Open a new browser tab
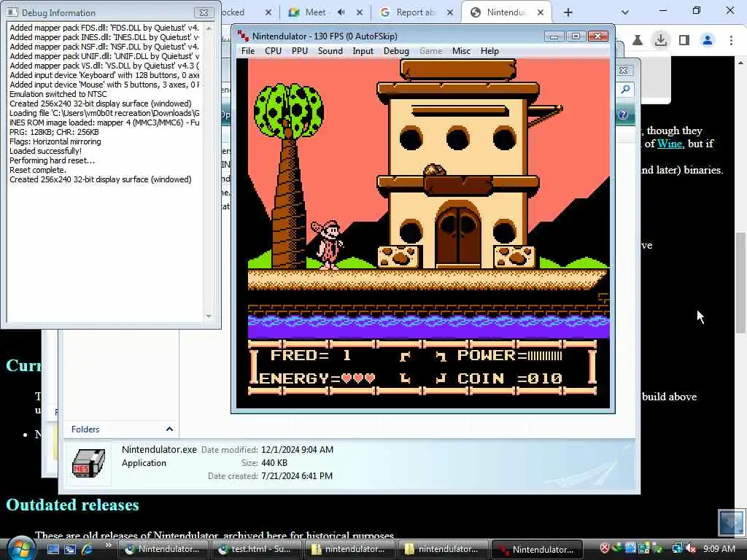 568,12
